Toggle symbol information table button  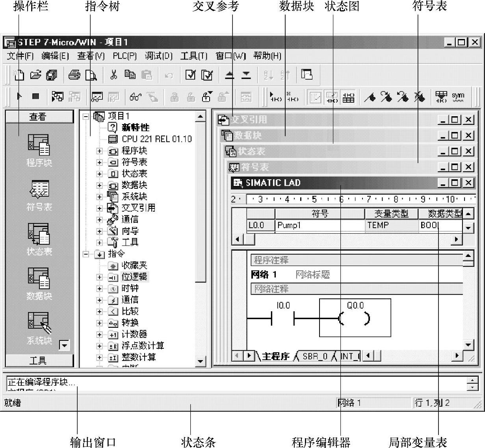coord(348,97)
